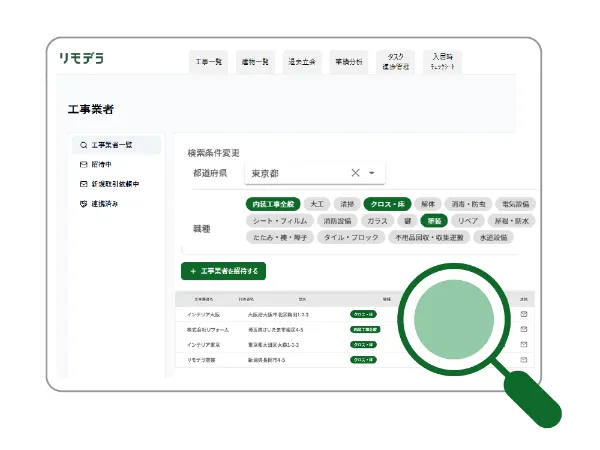The image size is (600, 450).
Task: Toggle the 屋根・防水 chip
Action: 512,221
